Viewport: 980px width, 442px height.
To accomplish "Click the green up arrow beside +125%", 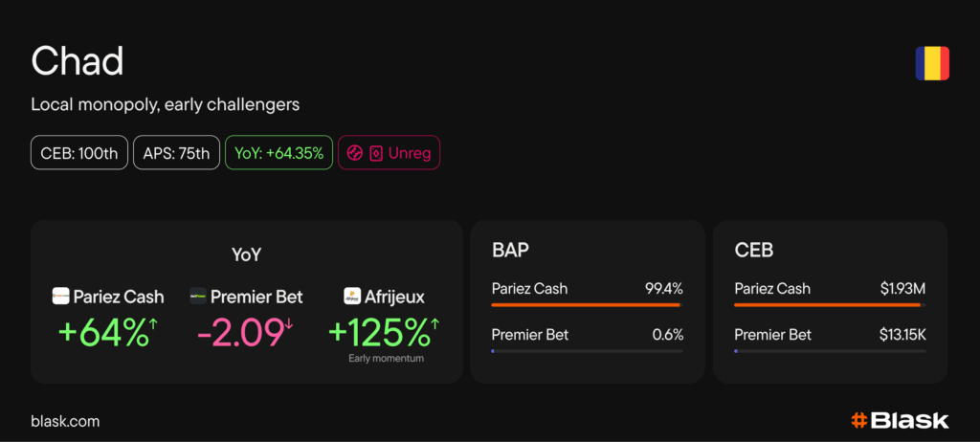I will point(434,324).
